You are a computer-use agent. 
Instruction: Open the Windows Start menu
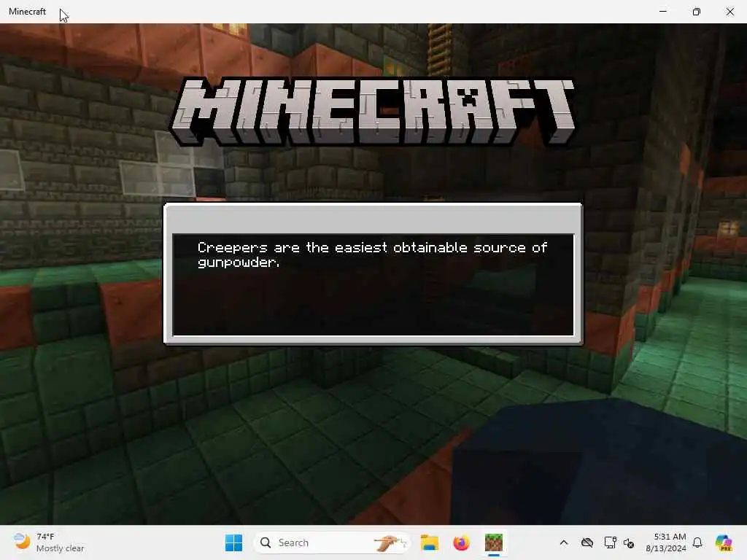coord(233,542)
